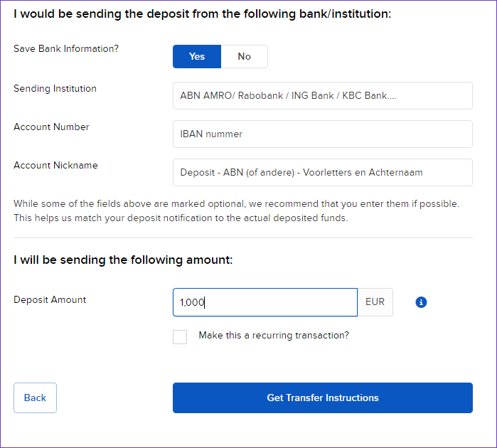
Task: Click the Deposit Amount field showing 1,000
Action: click(265, 302)
